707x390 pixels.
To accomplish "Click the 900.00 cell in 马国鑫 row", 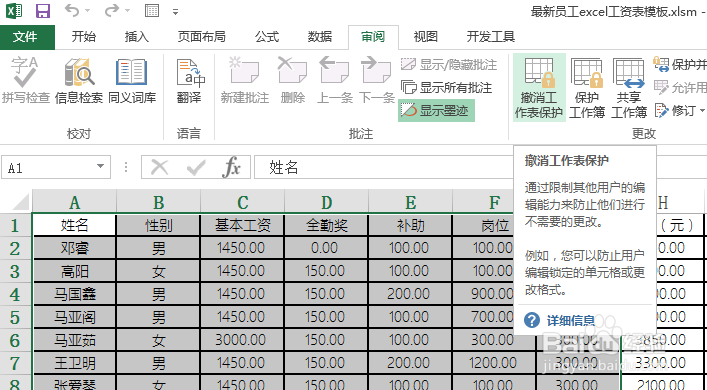I will (x=483, y=294).
